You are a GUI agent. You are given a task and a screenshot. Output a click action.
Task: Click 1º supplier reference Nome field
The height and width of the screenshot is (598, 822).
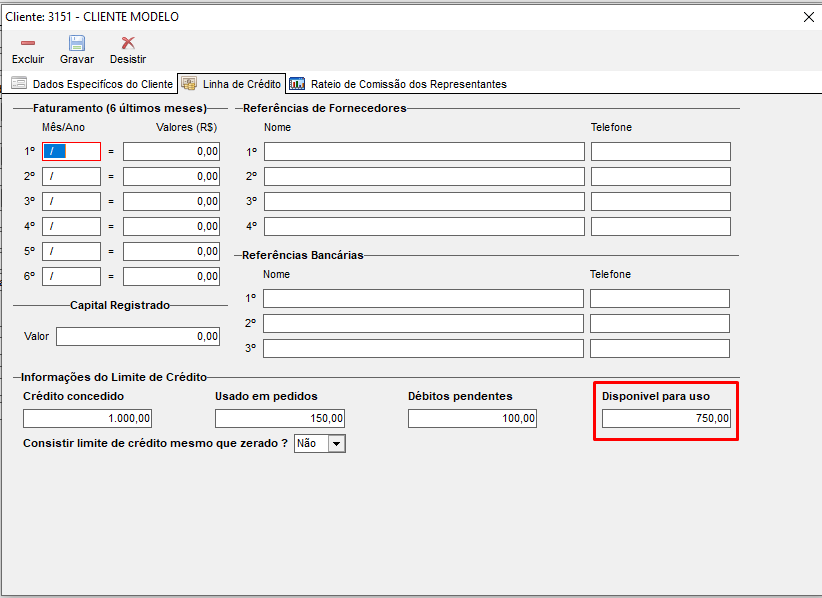424,152
